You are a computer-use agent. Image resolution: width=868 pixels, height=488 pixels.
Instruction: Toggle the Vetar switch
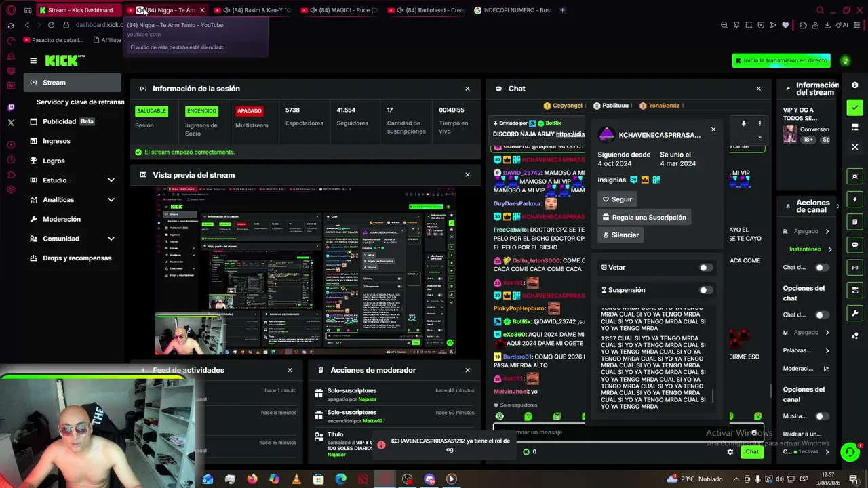[x=705, y=268]
